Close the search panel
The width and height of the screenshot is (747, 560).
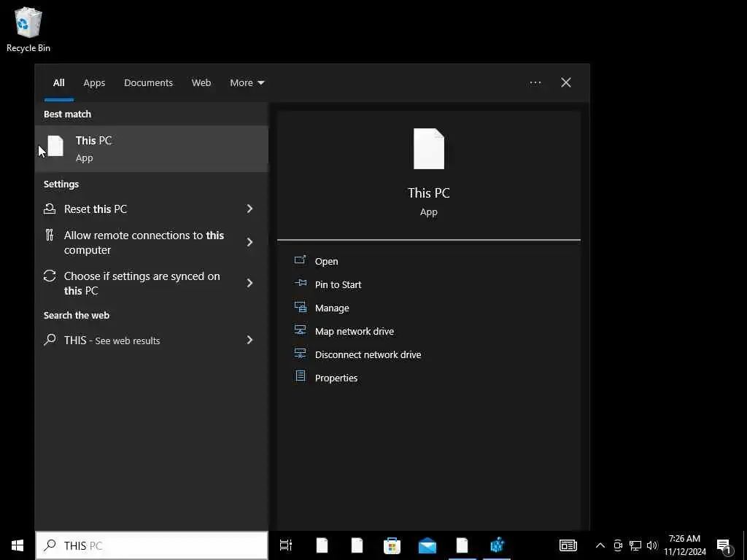[566, 82]
